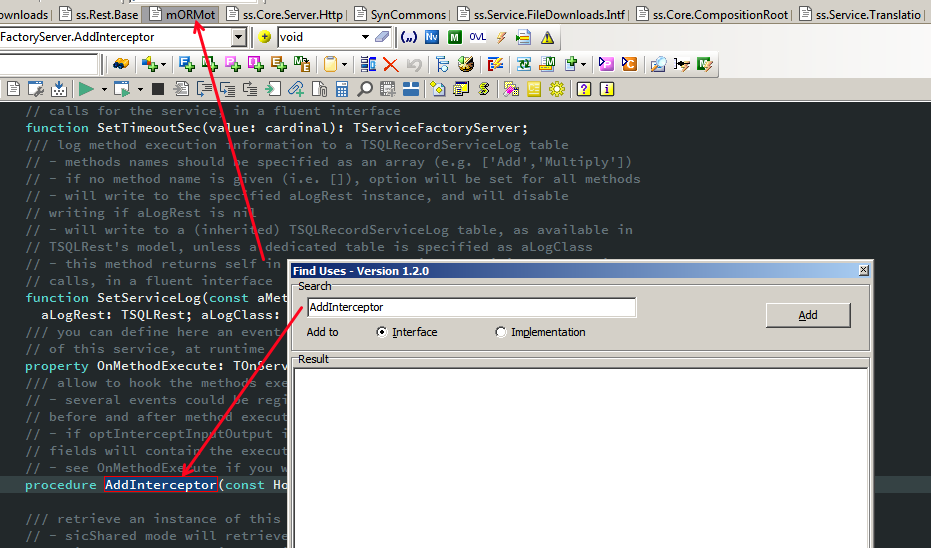Expand the clipboard paste dropdown arrow
931x548 pixels.
tap(344, 64)
